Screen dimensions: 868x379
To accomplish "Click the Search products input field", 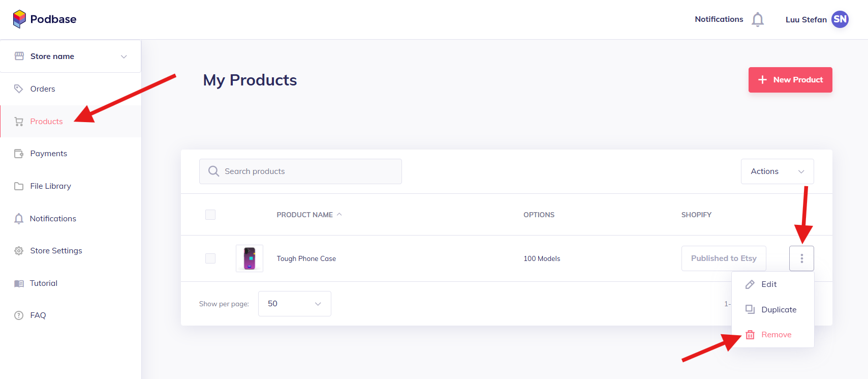I will click(300, 171).
